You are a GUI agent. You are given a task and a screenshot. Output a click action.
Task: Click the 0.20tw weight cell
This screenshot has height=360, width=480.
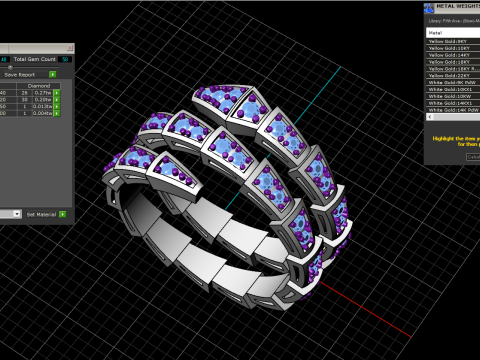tap(43, 100)
